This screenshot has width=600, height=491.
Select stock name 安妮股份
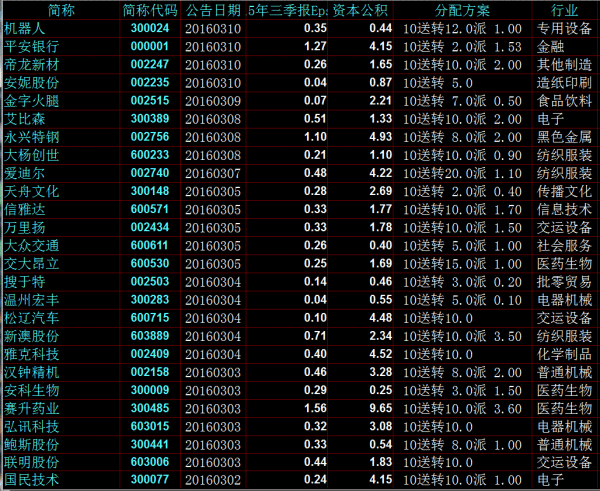coord(31,83)
